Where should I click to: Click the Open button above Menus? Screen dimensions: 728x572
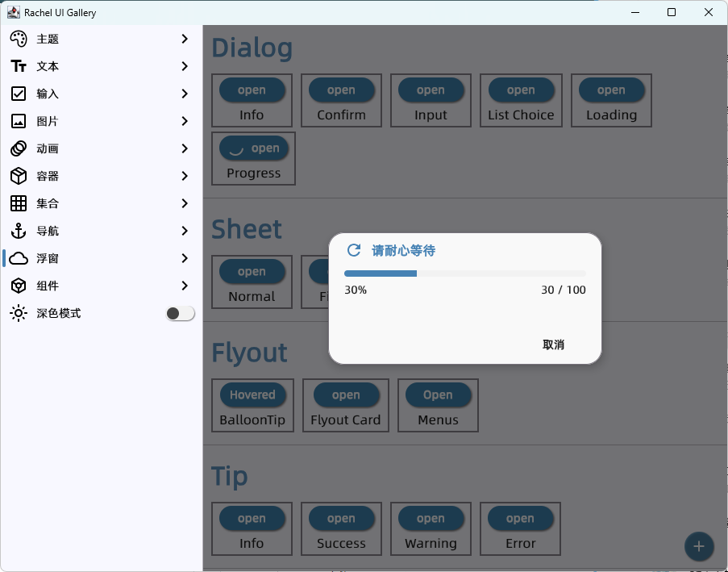(x=438, y=395)
